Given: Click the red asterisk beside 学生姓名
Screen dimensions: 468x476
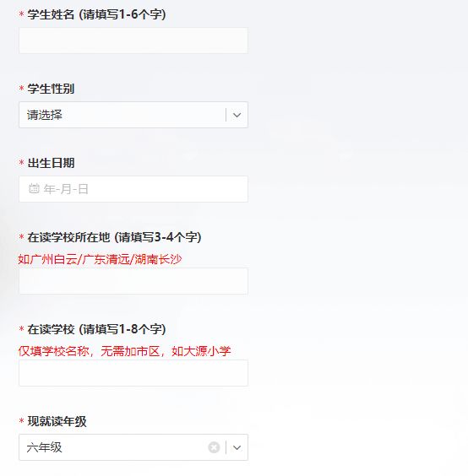Looking at the screenshot, I should (21, 14).
